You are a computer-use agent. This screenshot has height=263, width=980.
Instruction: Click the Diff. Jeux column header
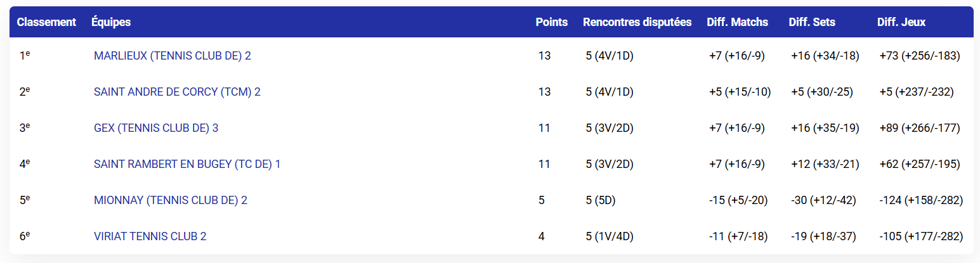pyautogui.click(x=901, y=22)
